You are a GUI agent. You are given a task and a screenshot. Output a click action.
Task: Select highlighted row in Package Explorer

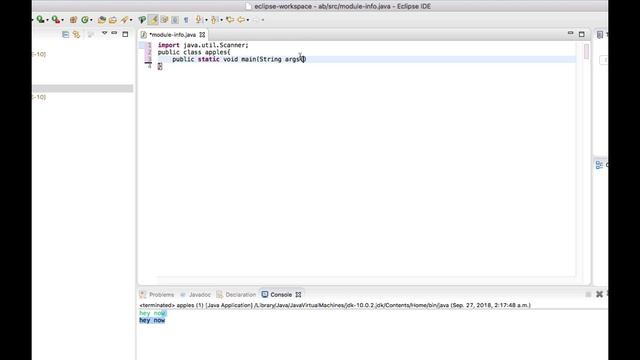pyautogui.click(x=82, y=89)
